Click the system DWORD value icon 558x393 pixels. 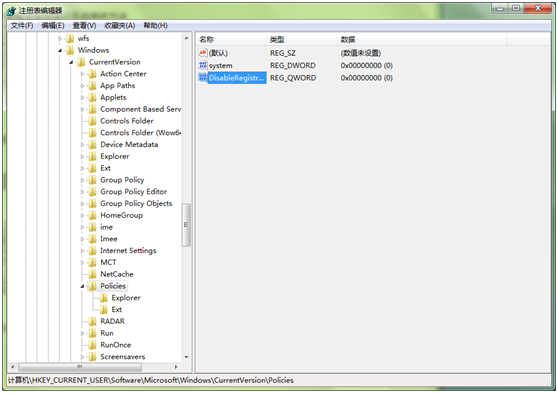click(203, 65)
